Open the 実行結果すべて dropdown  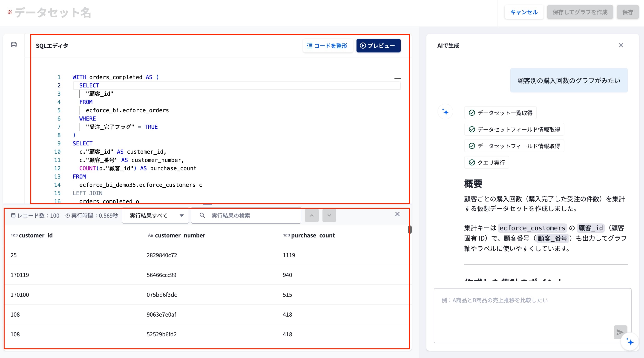coord(155,216)
